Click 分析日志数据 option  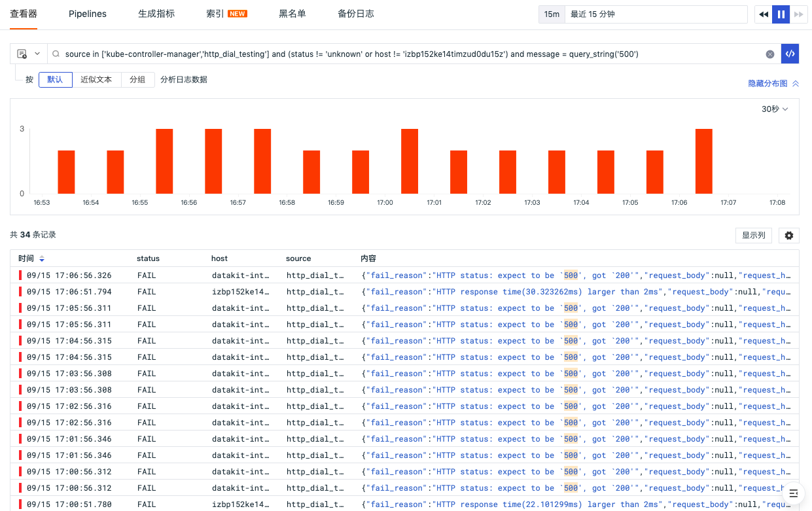(184, 80)
